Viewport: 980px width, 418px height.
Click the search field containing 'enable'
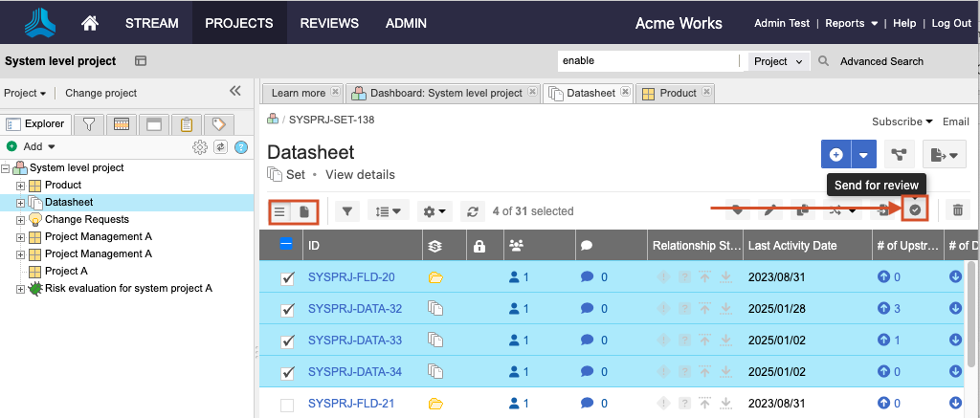[648, 61]
